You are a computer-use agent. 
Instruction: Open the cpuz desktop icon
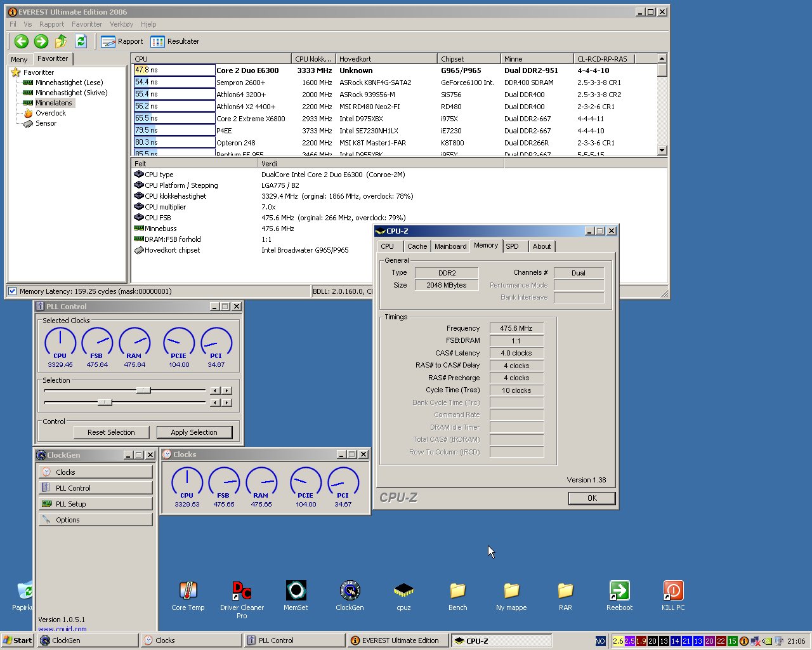click(403, 595)
